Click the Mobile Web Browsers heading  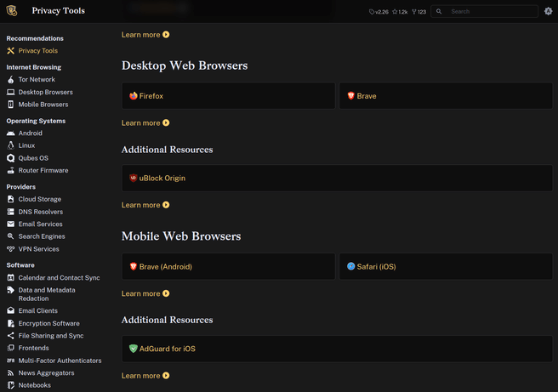(181, 236)
